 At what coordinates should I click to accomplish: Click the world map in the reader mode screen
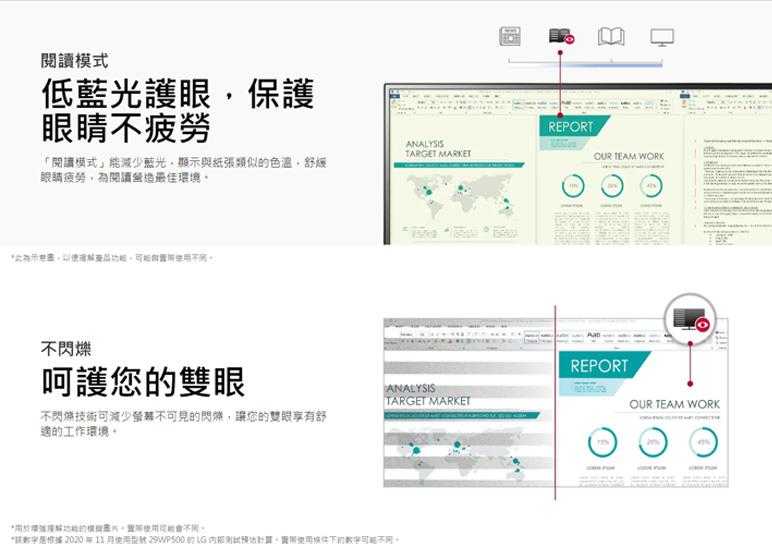[x=465, y=200]
